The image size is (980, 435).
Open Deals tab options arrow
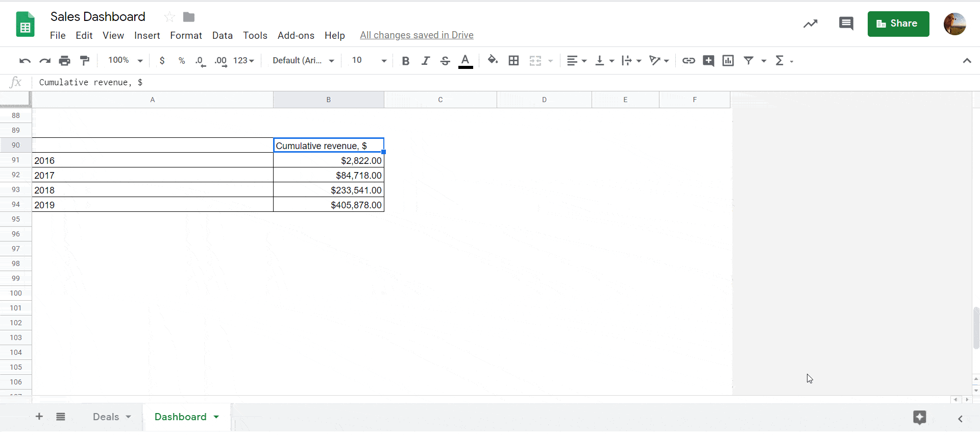129,417
